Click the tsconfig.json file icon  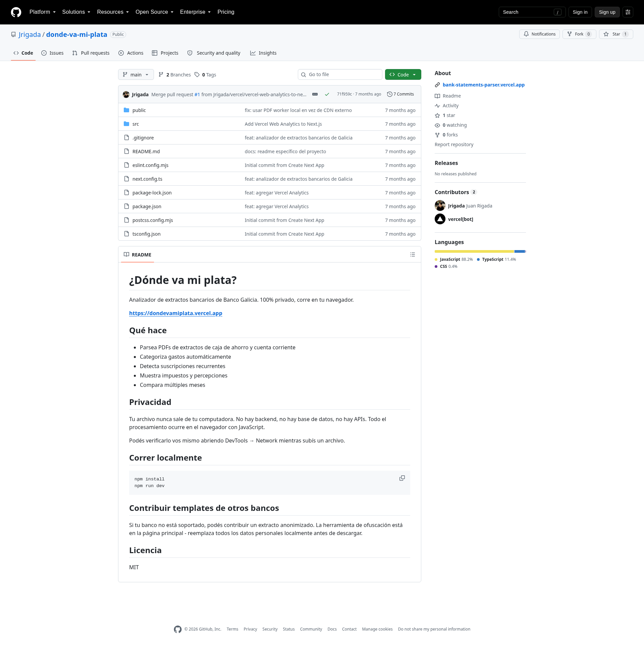126,234
